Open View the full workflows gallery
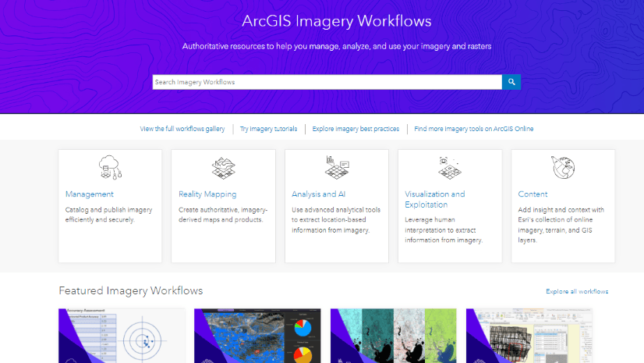This screenshot has width=644, height=363. click(182, 129)
